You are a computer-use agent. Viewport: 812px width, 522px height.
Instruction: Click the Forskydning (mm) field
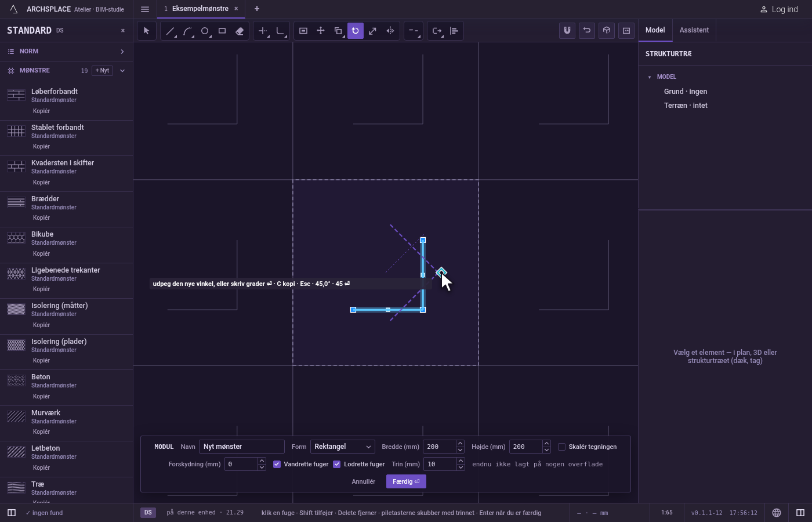click(241, 464)
